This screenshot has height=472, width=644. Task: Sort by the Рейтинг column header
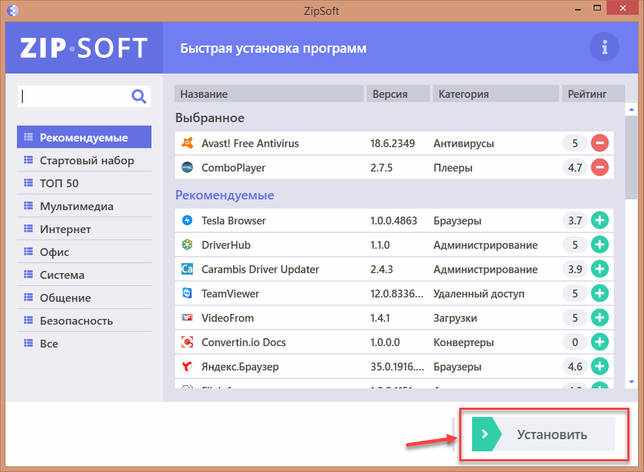coord(593,94)
